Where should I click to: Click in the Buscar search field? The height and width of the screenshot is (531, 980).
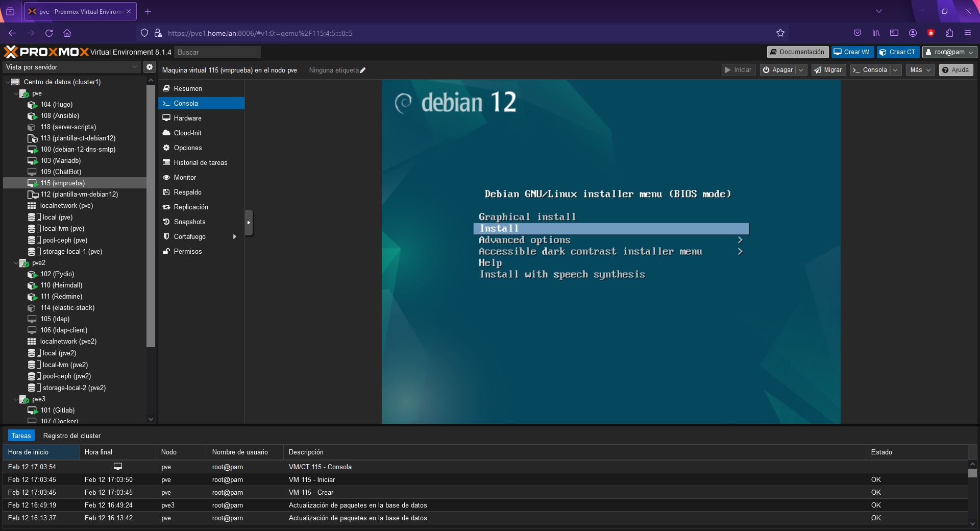click(217, 52)
